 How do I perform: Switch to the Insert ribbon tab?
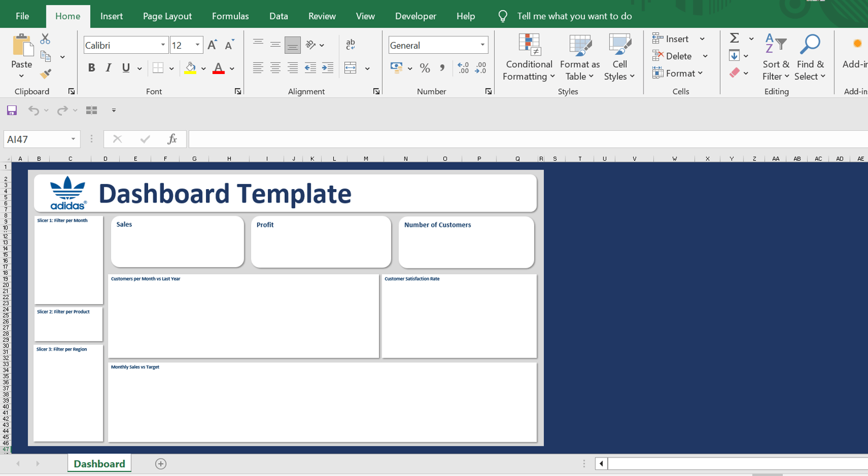coord(111,16)
